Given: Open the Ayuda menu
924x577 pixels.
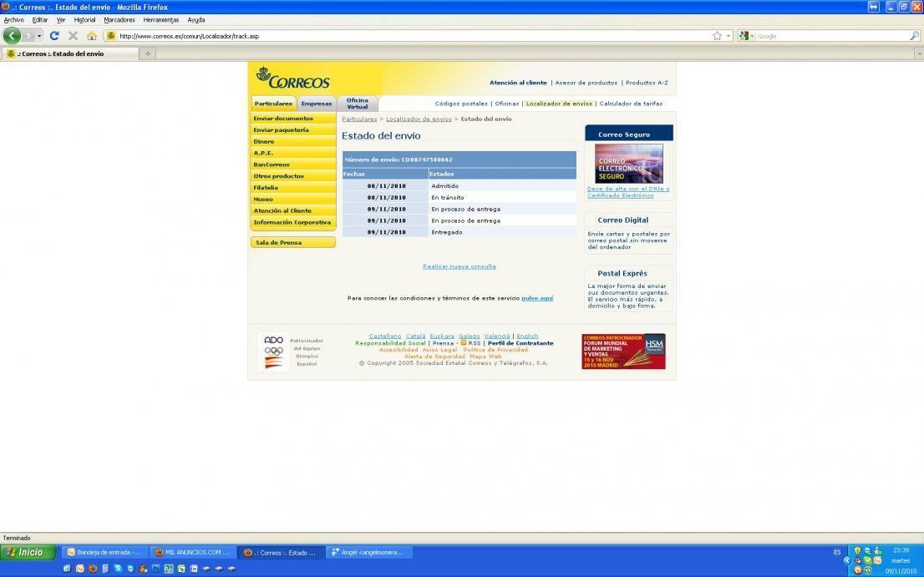Looking at the screenshot, I should click(196, 20).
